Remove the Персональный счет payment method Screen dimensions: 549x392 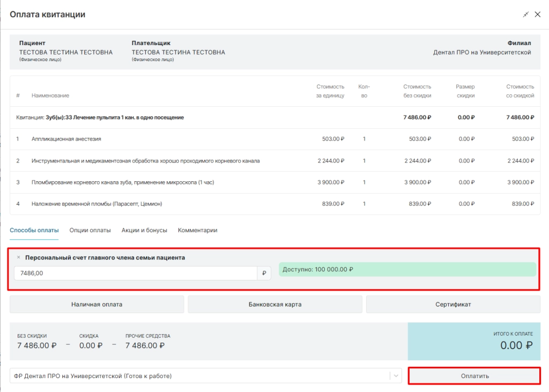19,257
